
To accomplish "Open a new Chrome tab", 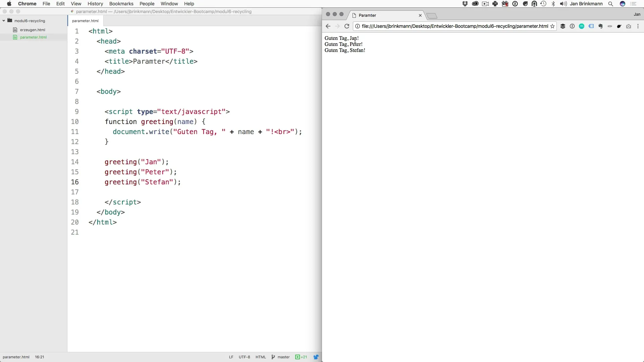I will coord(432,16).
